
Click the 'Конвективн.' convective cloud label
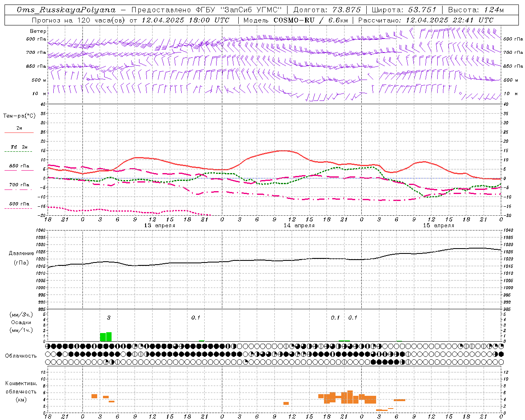click(21, 383)
